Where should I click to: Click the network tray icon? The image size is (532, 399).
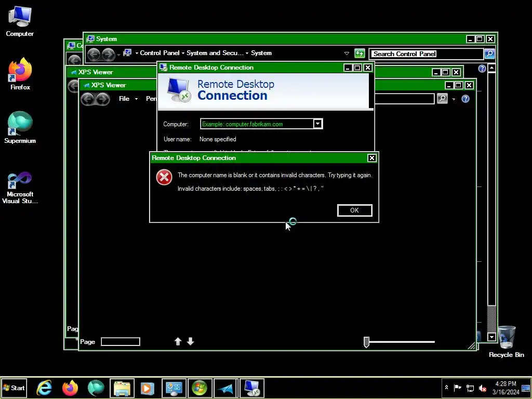pos(470,388)
